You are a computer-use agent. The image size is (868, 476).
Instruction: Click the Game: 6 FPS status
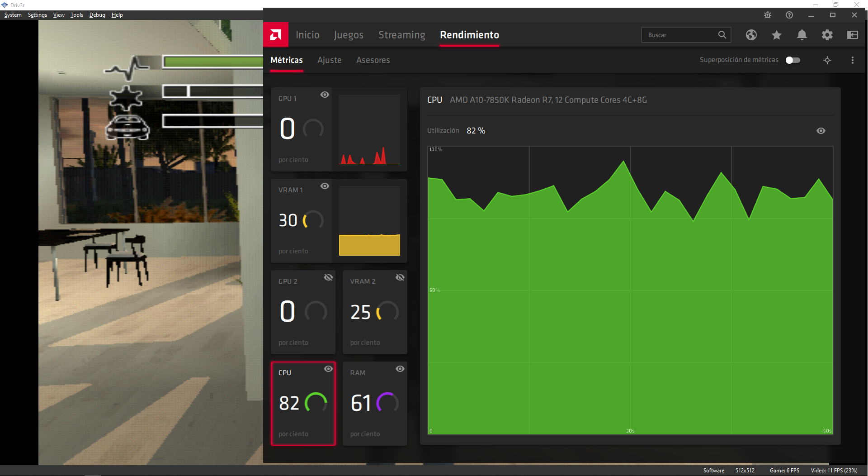tap(784, 471)
